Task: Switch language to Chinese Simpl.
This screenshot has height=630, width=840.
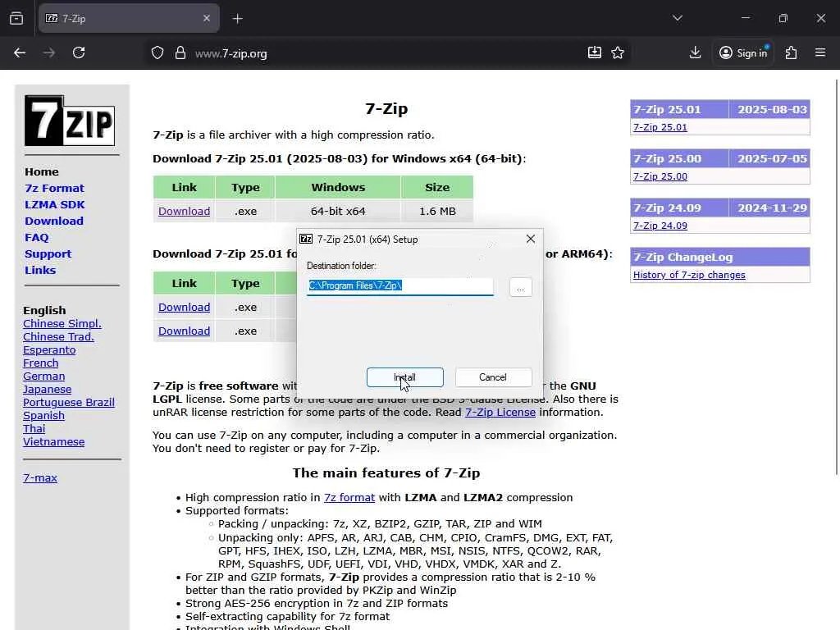Action: click(x=62, y=323)
